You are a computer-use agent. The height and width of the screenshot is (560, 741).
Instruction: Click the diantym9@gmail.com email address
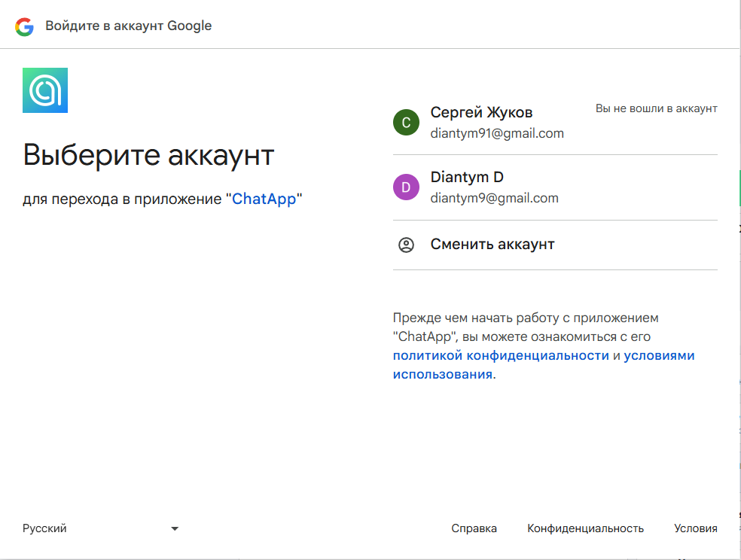coord(494,198)
